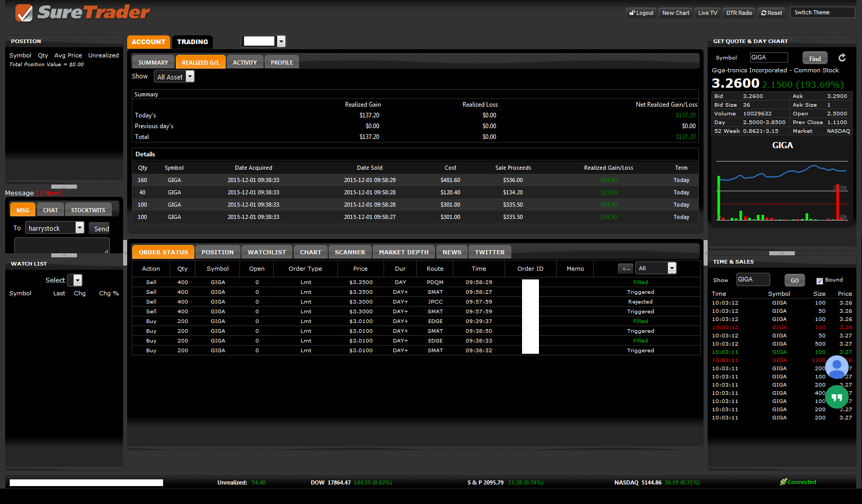Screen dimensions: 862x504
Task: Focus the Get Quote Symbol input field
Action: [769, 57]
